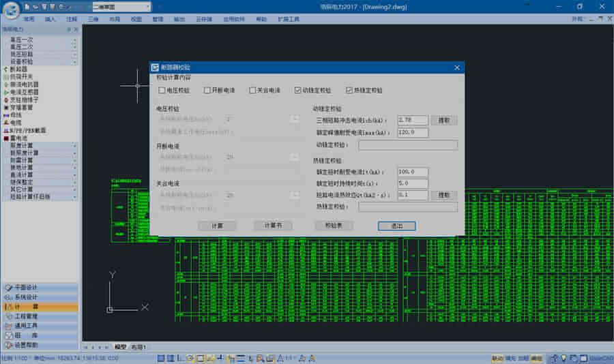Switch to the 布局1 tab
614x364 pixels.
click(138, 347)
